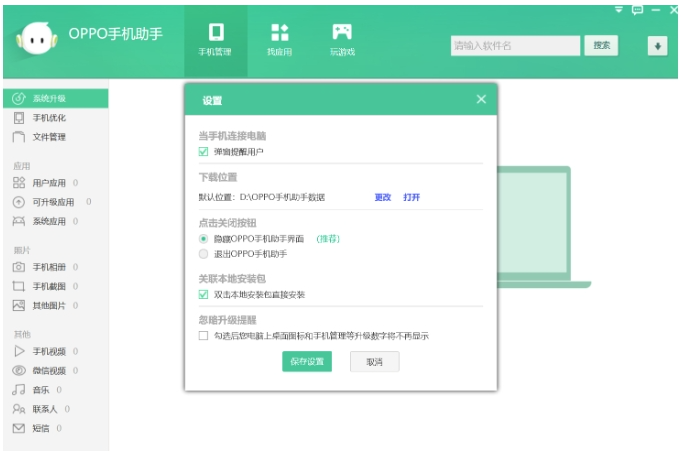
Task: Click the 更改 change location link
Action: [382, 197]
